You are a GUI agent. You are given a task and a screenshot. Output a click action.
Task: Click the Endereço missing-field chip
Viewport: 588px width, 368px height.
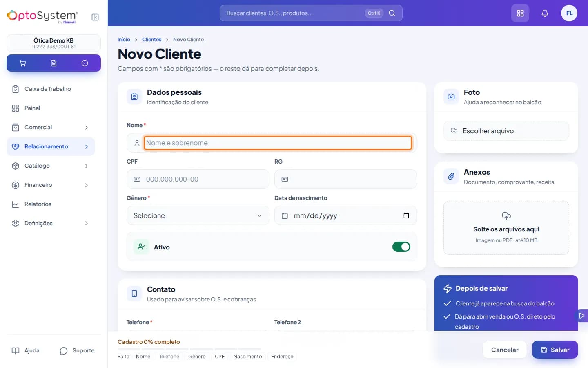[x=282, y=357]
